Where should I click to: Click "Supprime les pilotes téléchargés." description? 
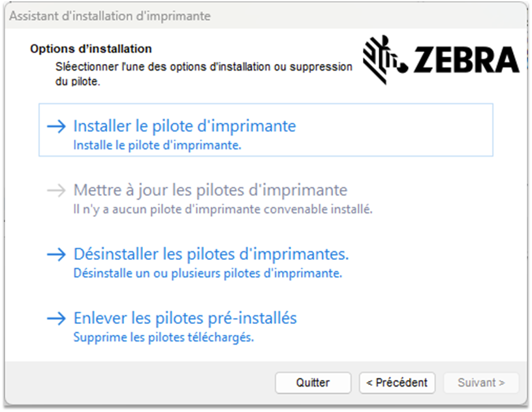(x=163, y=338)
